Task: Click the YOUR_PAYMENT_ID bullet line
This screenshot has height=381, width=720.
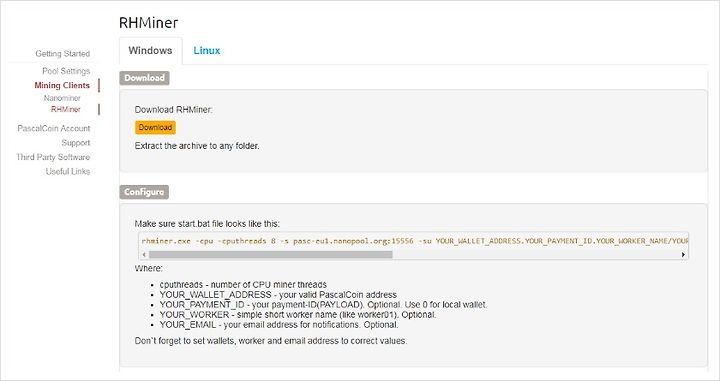Action: pyautogui.click(x=323, y=305)
